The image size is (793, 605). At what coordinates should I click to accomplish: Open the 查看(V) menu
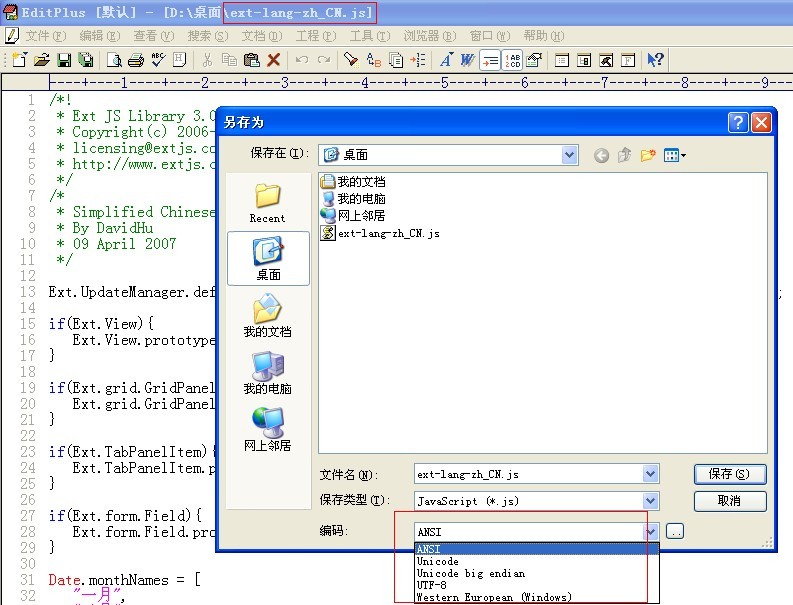154,35
